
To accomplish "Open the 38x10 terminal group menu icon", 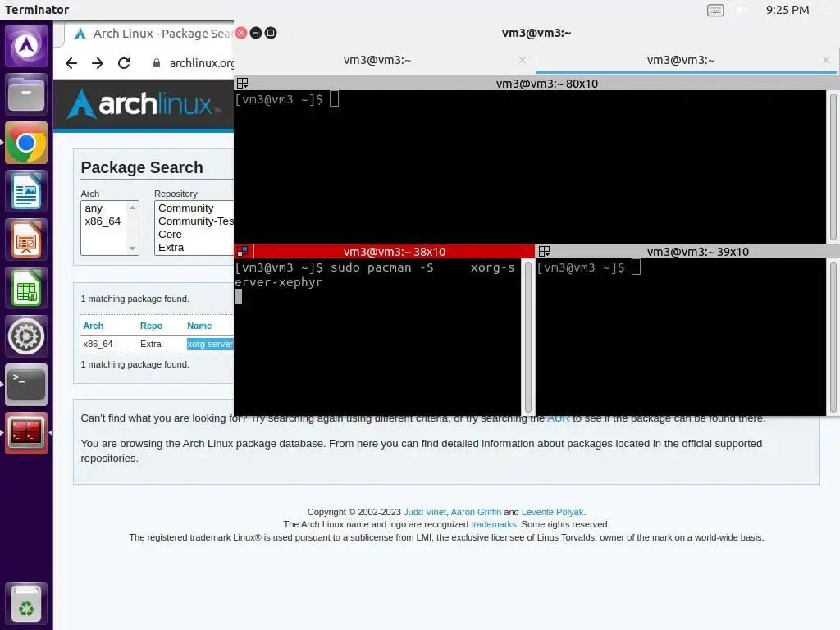I will [x=243, y=251].
